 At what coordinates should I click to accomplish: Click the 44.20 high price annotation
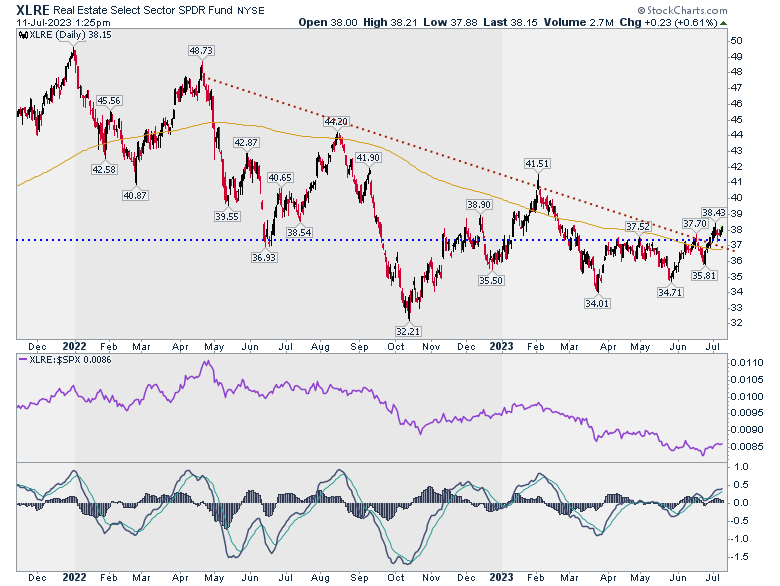pos(336,121)
